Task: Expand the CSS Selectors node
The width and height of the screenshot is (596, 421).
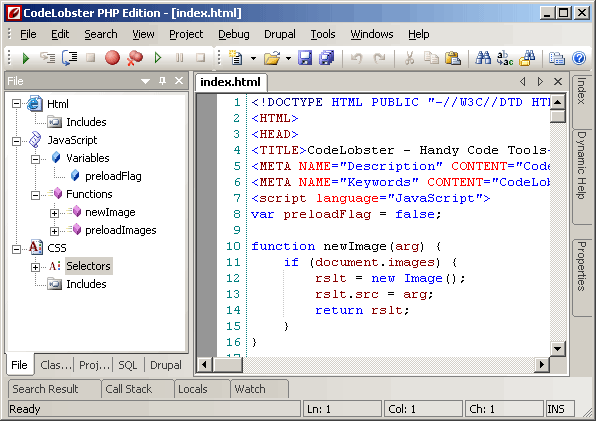Action: click(35, 267)
